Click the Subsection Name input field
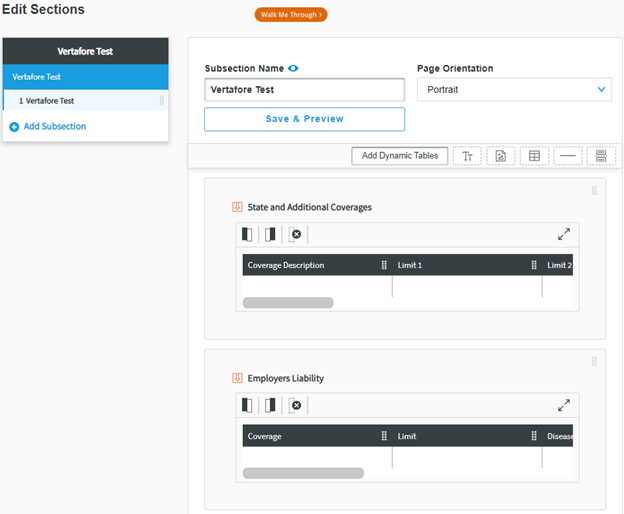 304,89
